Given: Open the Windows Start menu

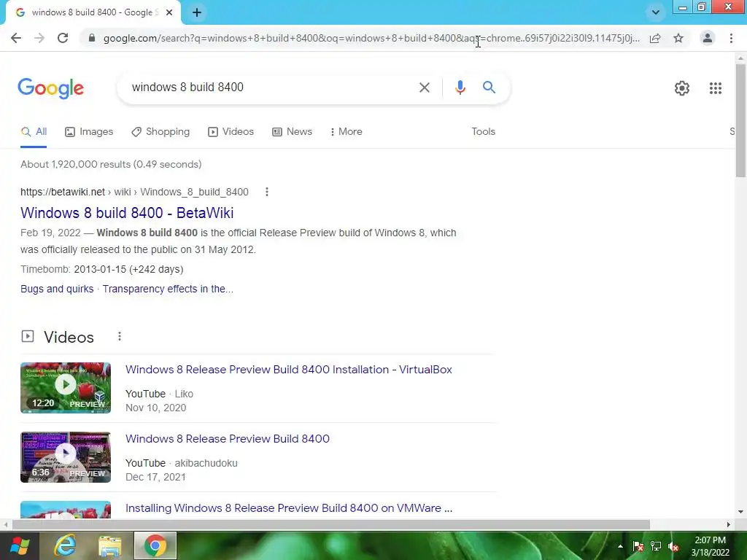Looking at the screenshot, I should click(x=20, y=545).
